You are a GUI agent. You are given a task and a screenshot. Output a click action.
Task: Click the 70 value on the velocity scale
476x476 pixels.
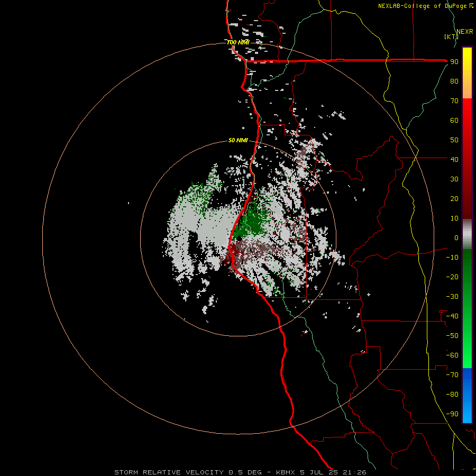pos(454,101)
